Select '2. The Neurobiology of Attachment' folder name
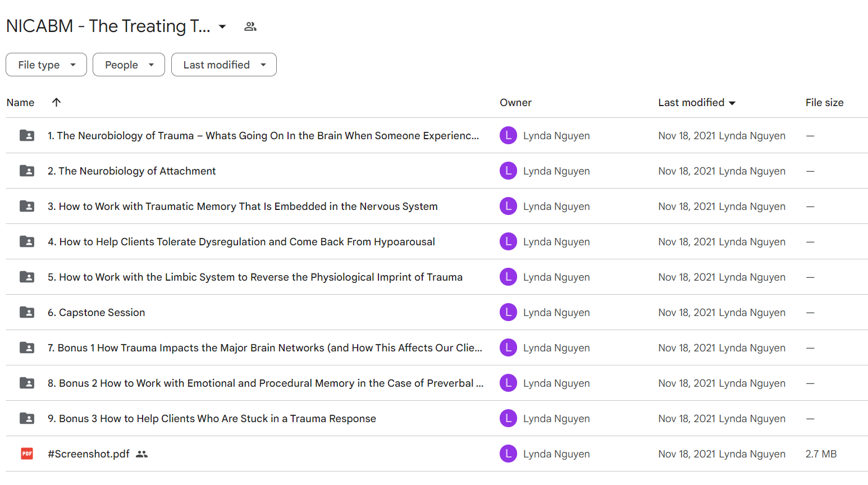 [x=131, y=171]
